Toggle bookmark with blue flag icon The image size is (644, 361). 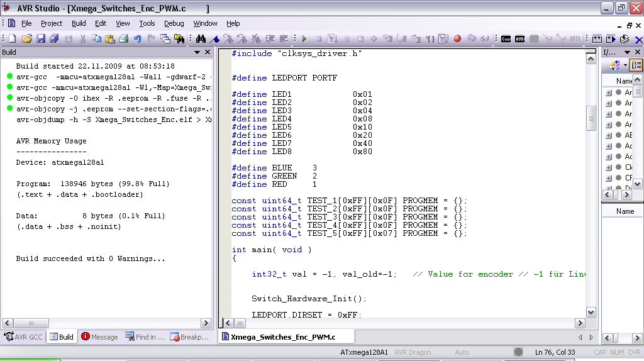pos(214,38)
